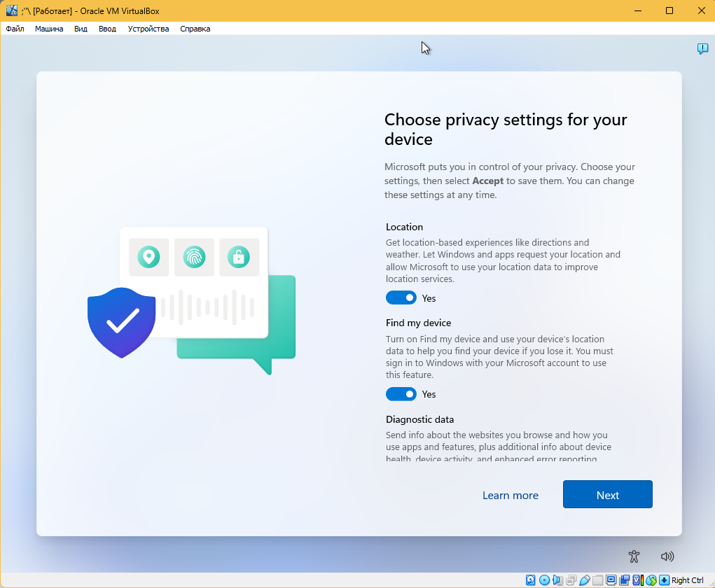Click the volume speaker icon in setup screen

tap(667, 556)
